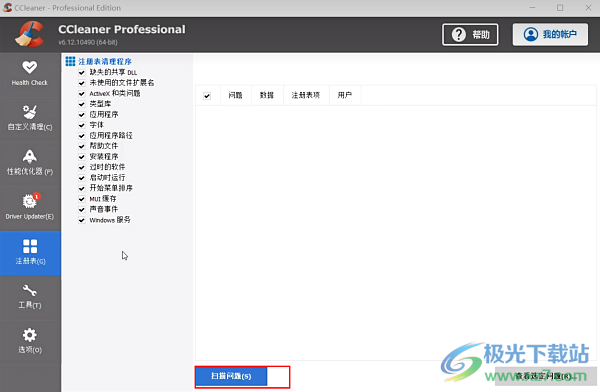
Task: Click the 帮助 help button
Action: (x=470, y=34)
